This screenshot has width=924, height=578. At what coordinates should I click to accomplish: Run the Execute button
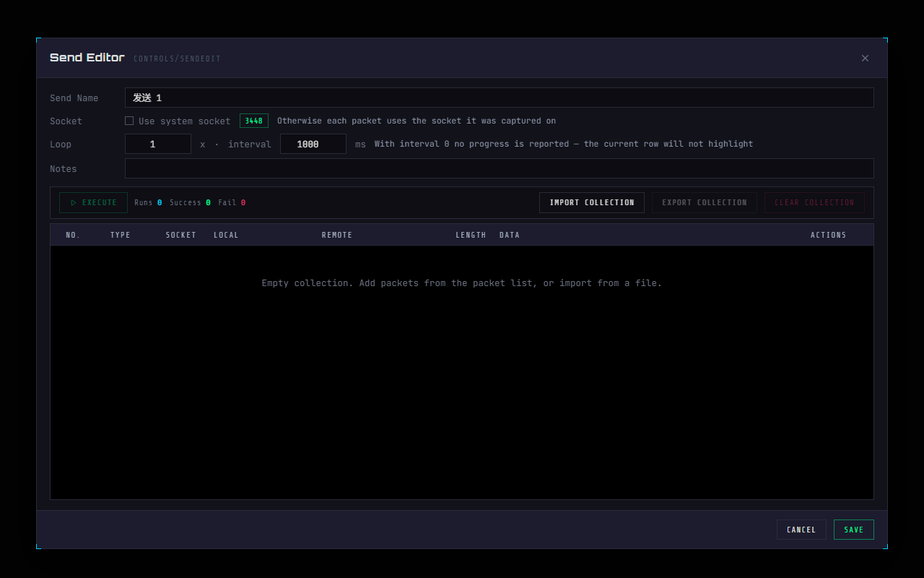point(93,202)
